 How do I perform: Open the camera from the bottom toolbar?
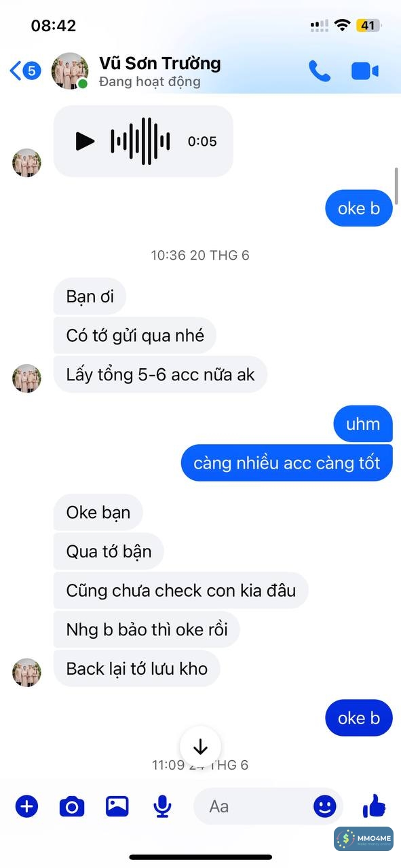72,806
